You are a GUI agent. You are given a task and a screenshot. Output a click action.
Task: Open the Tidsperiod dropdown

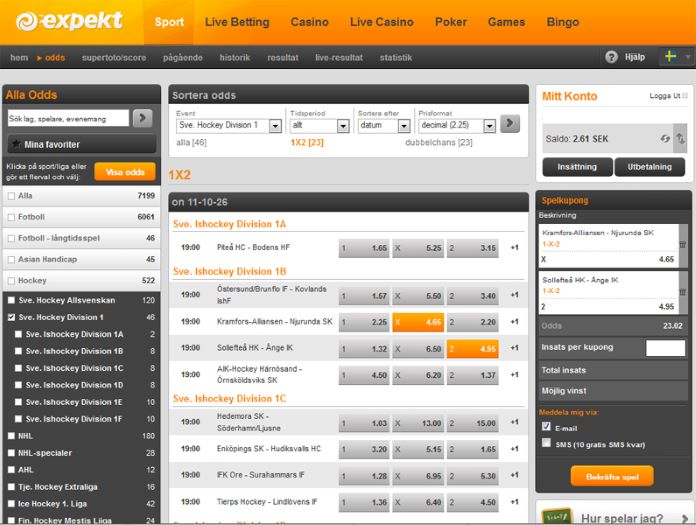320,126
